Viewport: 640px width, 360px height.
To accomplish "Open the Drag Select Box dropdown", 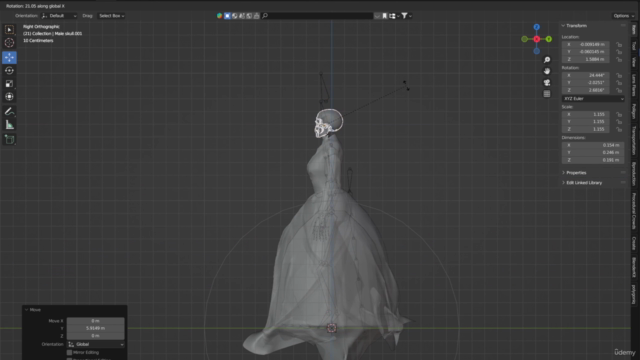I will [x=111, y=16].
